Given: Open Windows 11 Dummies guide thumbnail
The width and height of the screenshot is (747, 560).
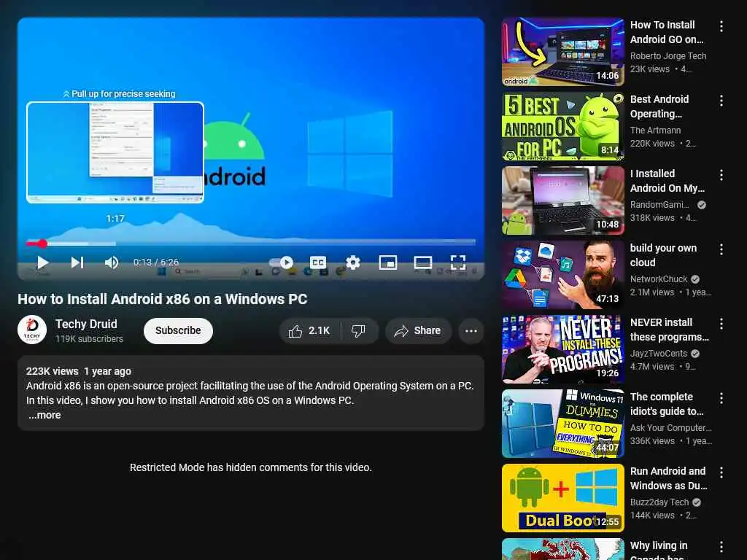Looking at the screenshot, I should (562, 424).
